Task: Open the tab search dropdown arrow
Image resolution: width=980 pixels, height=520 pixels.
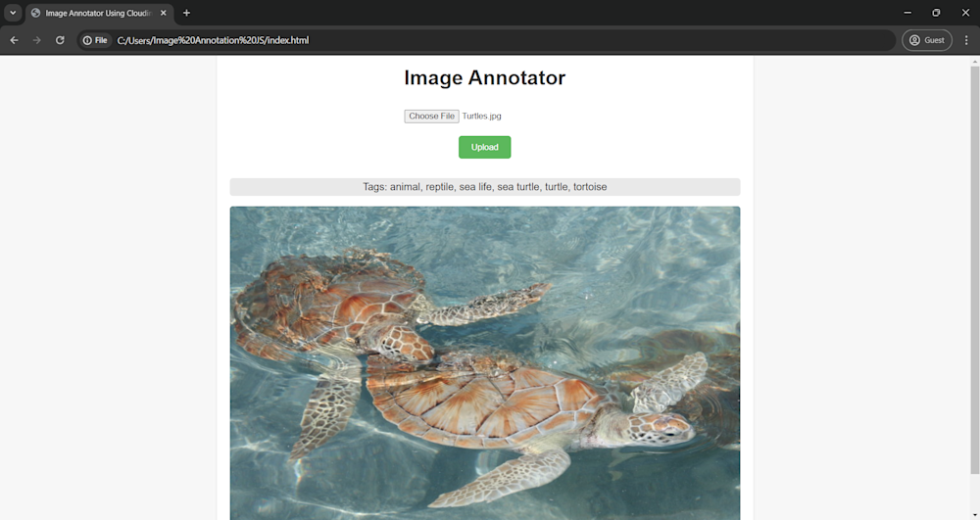Action: pos(13,13)
